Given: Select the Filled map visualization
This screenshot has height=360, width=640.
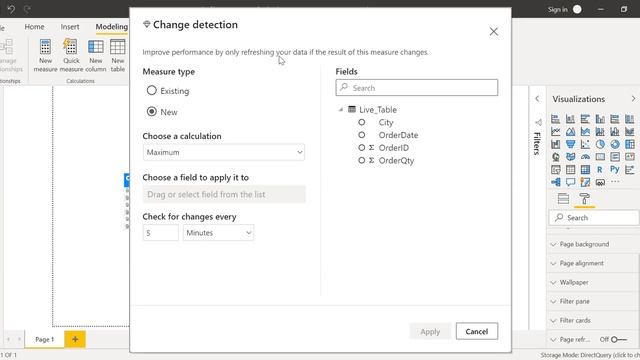Looking at the screenshot, I should coord(571,157).
